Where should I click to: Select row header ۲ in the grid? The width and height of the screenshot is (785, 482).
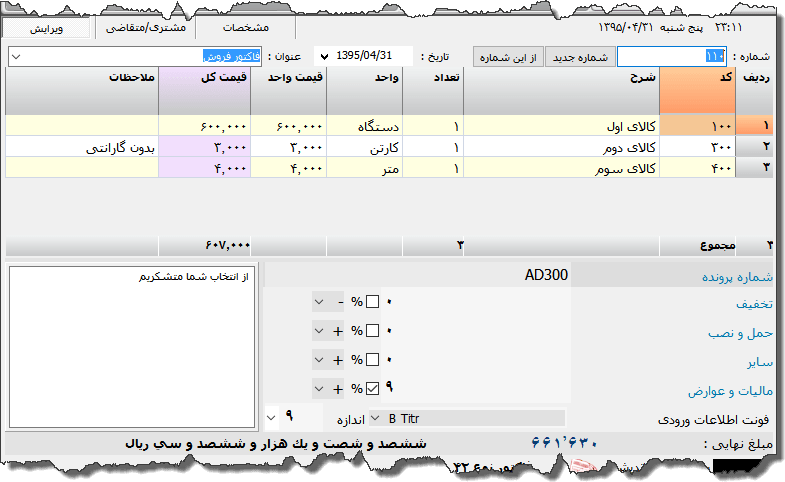coord(754,147)
